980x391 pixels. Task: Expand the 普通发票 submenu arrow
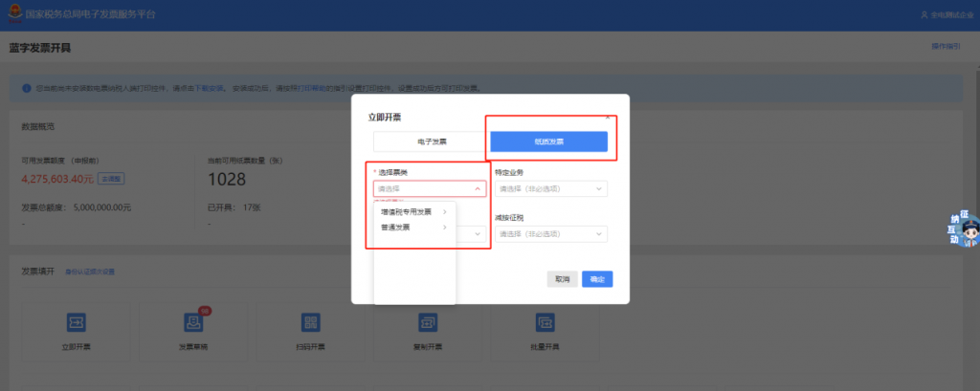click(445, 228)
